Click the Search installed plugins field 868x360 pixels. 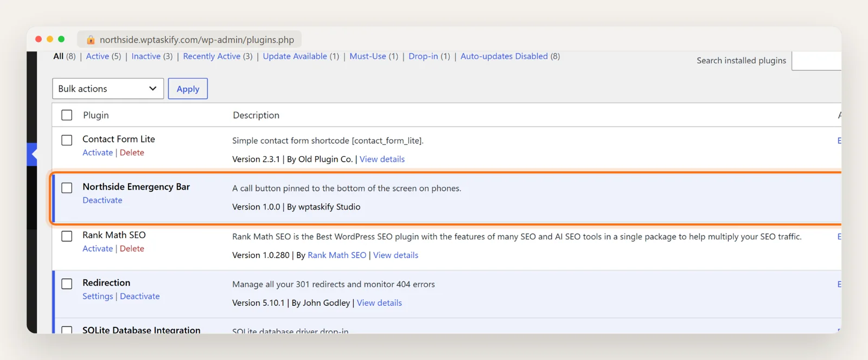point(816,60)
